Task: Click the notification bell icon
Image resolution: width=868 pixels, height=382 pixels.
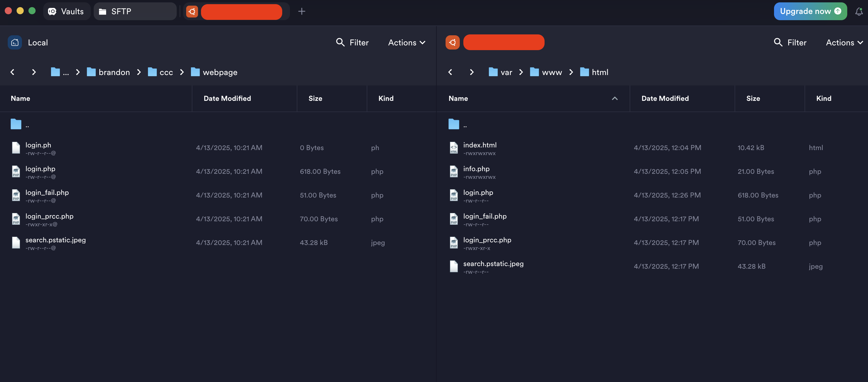Action: click(x=859, y=12)
